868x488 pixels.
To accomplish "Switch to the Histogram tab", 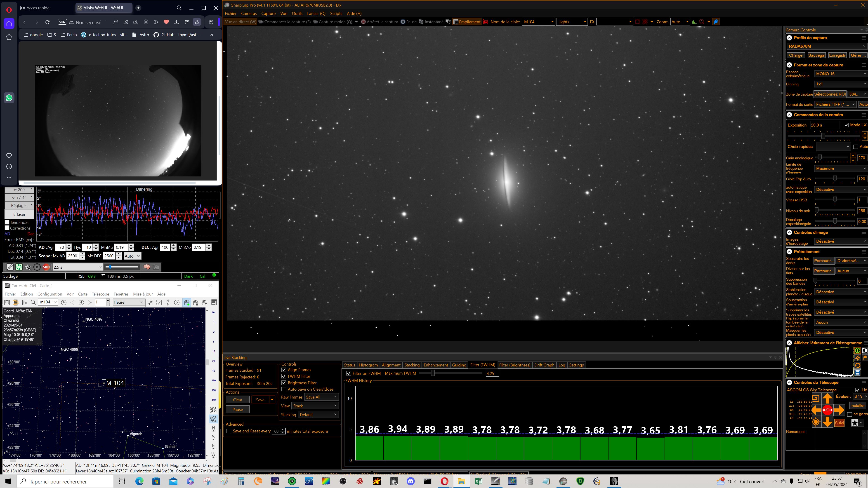I will click(x=368, y=365).
